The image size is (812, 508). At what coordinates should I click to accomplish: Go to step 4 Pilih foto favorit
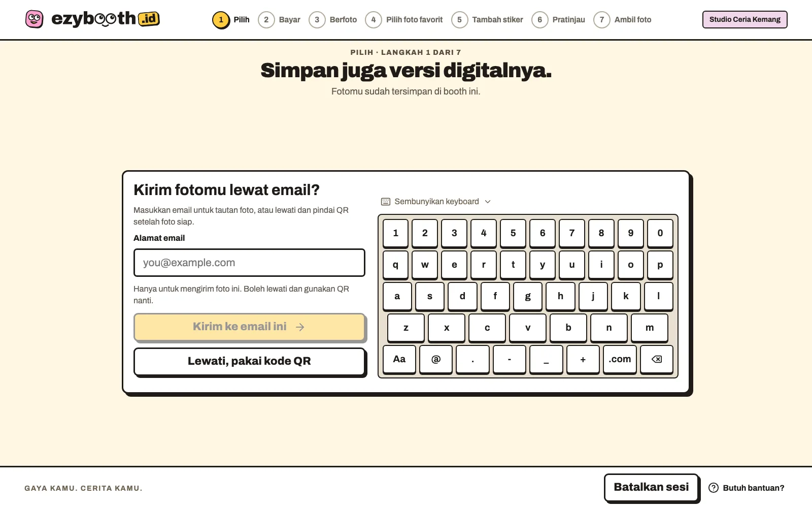(404, 20)
